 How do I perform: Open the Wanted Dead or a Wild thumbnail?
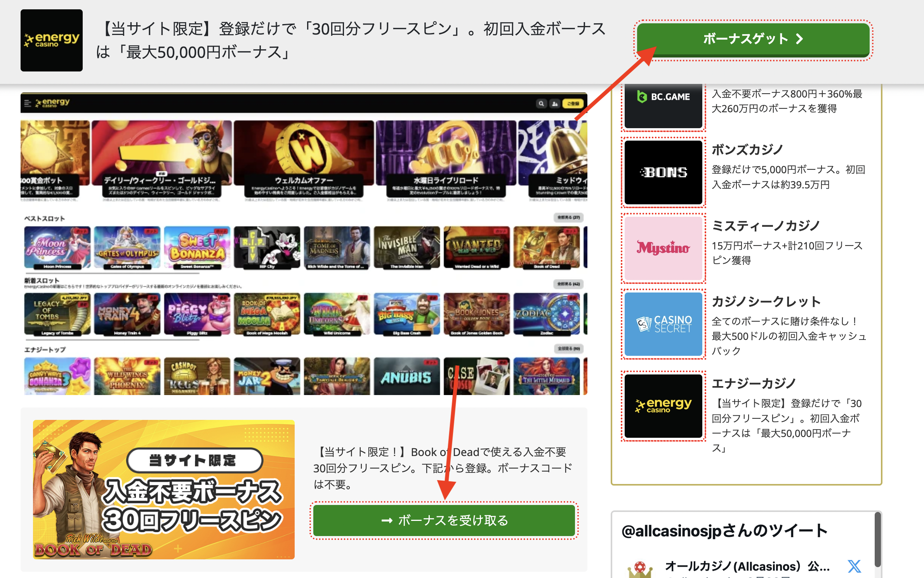point(476,247)
